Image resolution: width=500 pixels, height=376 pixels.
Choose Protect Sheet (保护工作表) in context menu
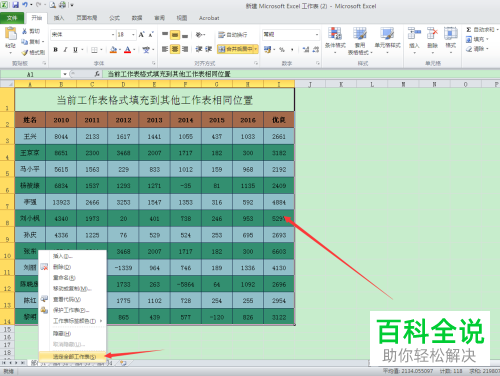[73, 310]
